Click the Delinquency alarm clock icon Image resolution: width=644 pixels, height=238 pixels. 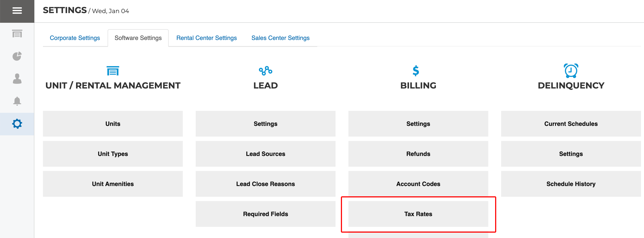coord(571,70)
